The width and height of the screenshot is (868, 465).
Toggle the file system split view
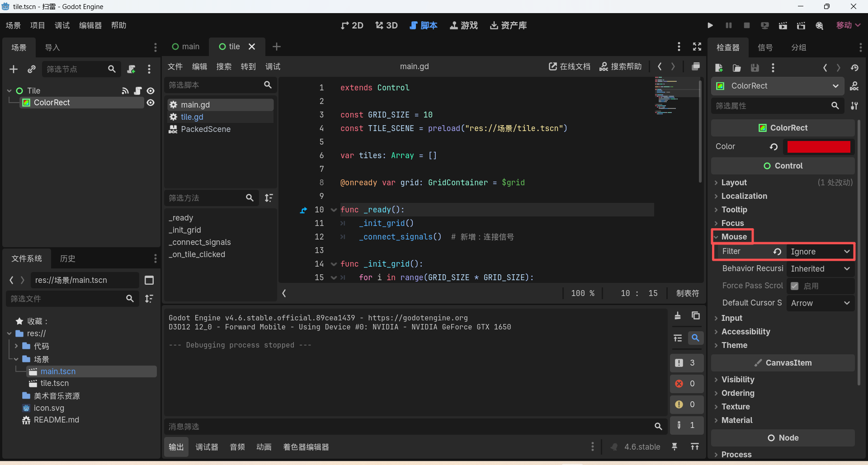point(149,280)
